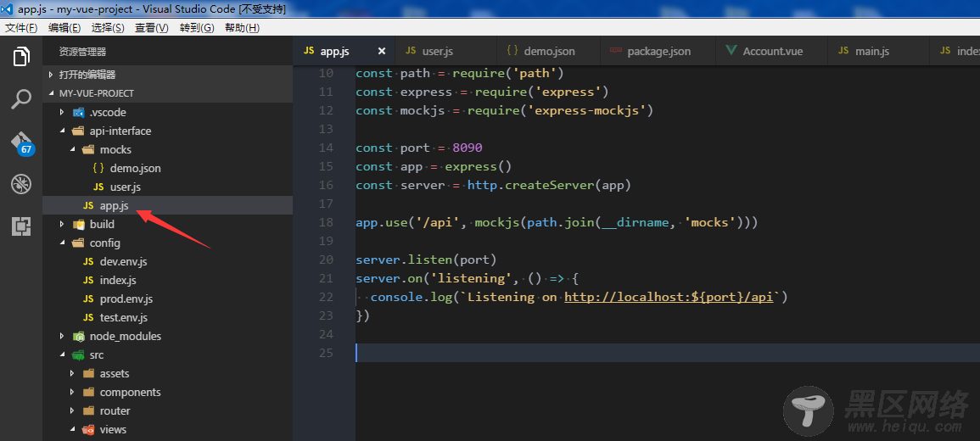Click the api-interface folder icon
The image size is (980, 441).
coord(78,131)
